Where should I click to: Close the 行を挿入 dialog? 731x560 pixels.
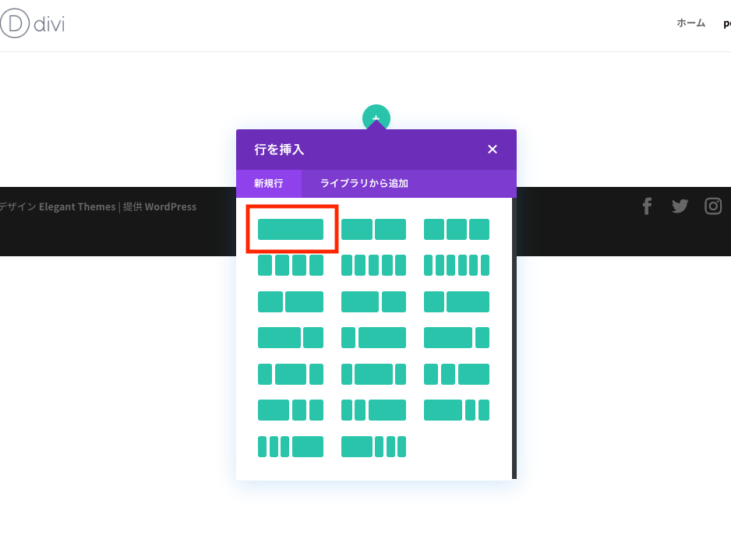(x=492, y=149)
